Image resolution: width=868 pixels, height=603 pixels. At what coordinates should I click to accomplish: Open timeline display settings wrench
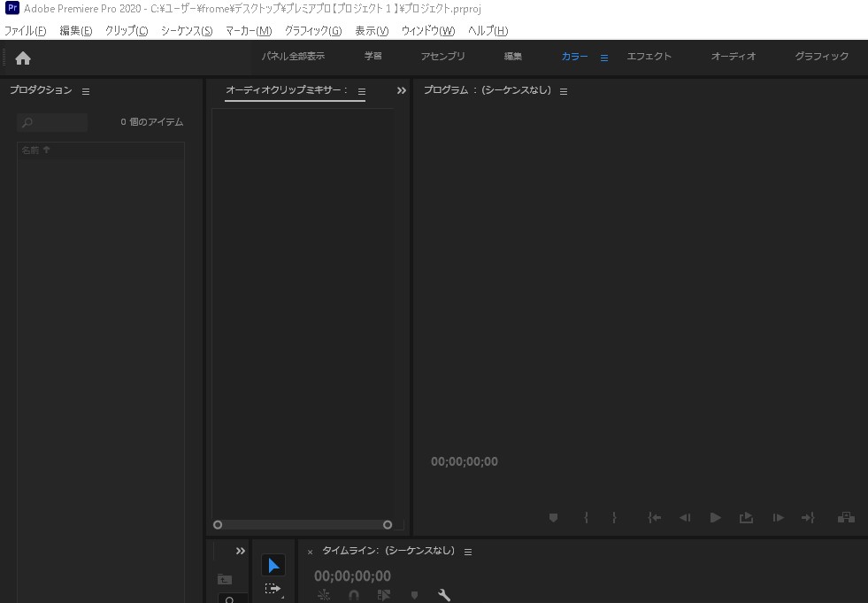tap(444, 595)
